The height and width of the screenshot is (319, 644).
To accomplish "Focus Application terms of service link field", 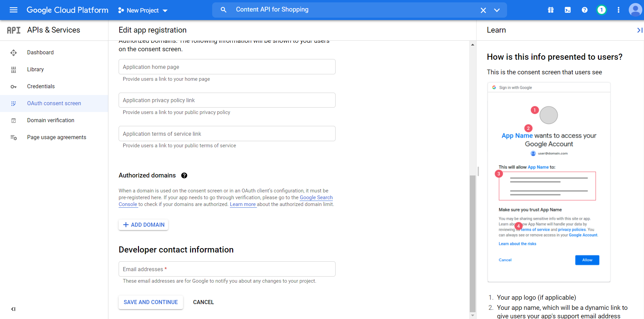I will click(227, 134).
